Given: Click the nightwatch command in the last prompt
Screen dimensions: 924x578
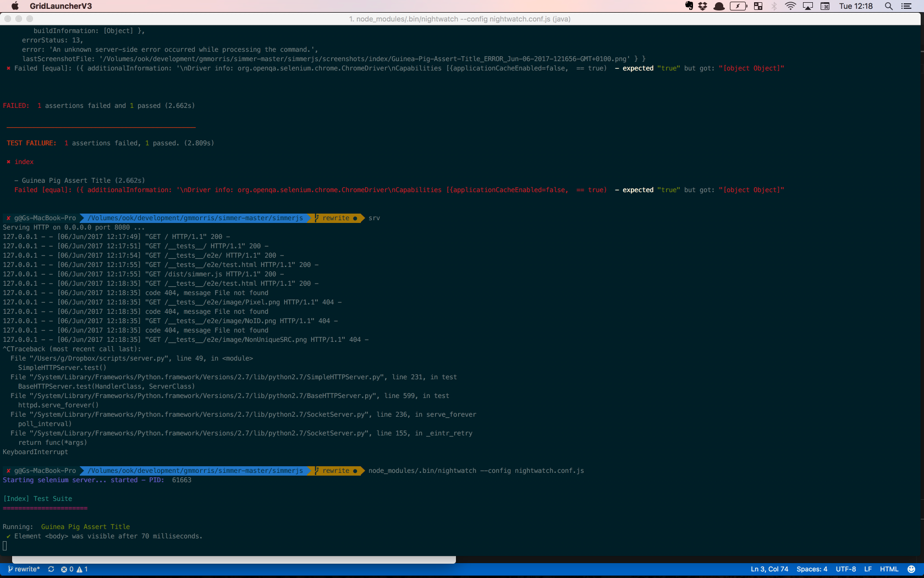Looking at the screenshot, I should click(476, 471).
